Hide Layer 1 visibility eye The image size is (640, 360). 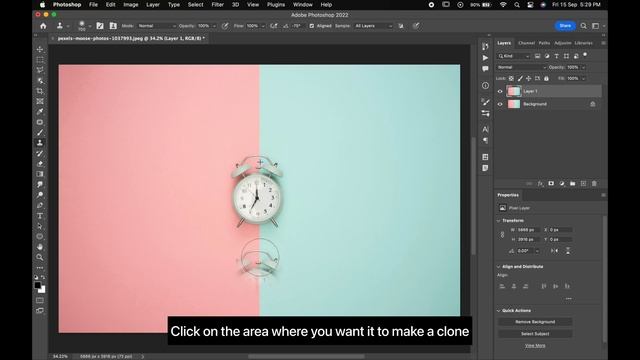click(x=500, y=91)
